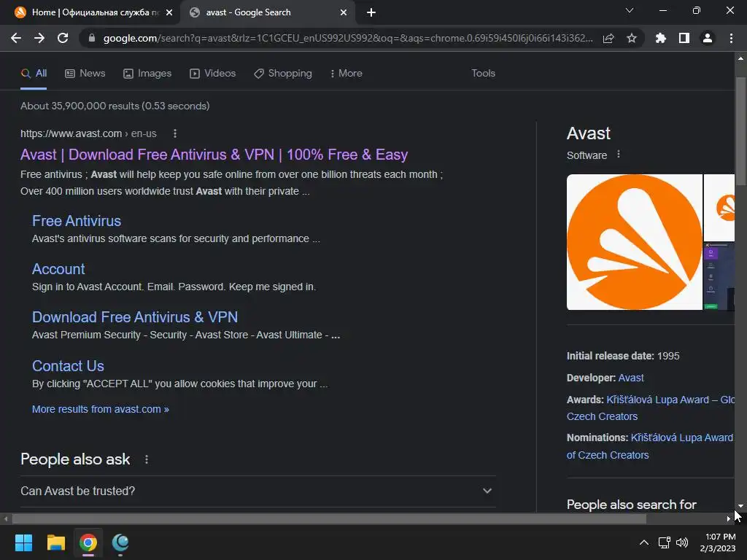
Task: Open the Chrome profile icon
Action: (x=708, y=38)
